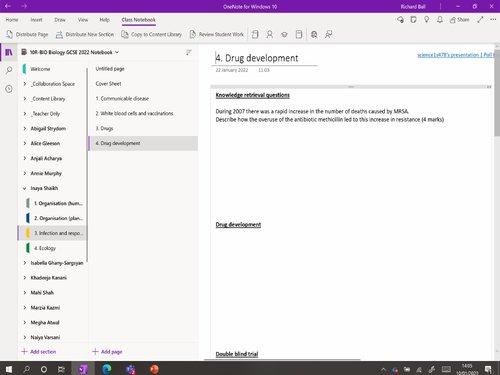
Task: Select the Welcome section
Action: click(x=53, y=69)
